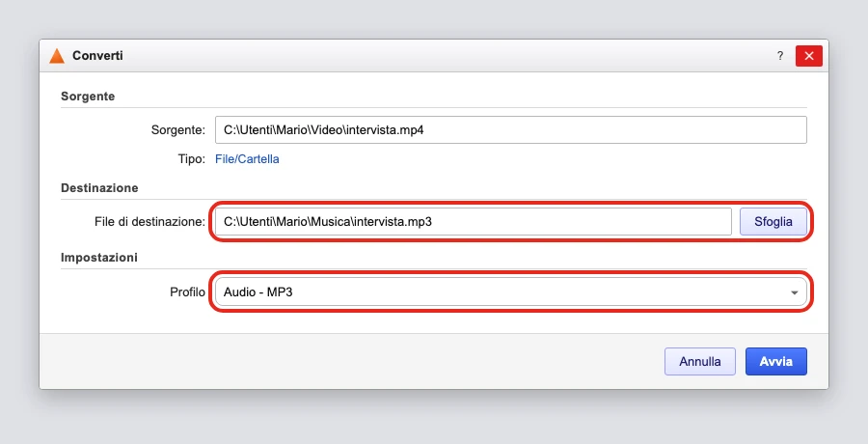Click the File di destinazione input field
This screenshot has width=868, height=444.
coord(474,222)
